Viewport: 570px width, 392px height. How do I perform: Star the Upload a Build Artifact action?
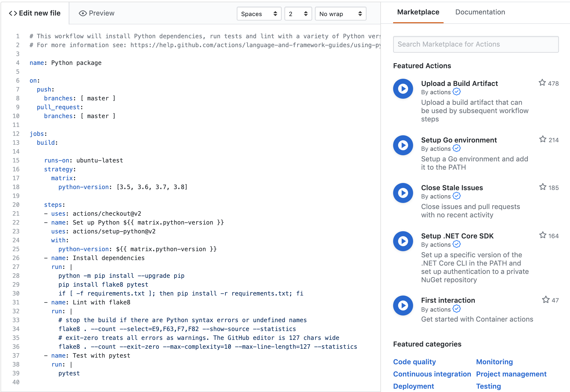coord(542,83)
